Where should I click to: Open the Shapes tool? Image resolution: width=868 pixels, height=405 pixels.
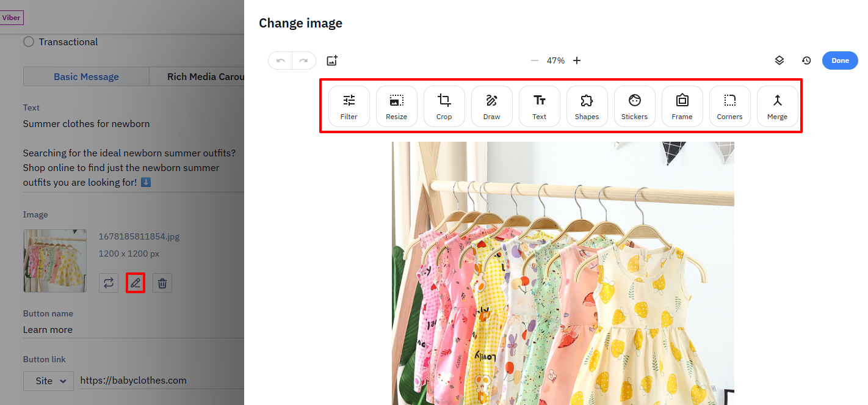pyautogui.click(x=587, y=106)
